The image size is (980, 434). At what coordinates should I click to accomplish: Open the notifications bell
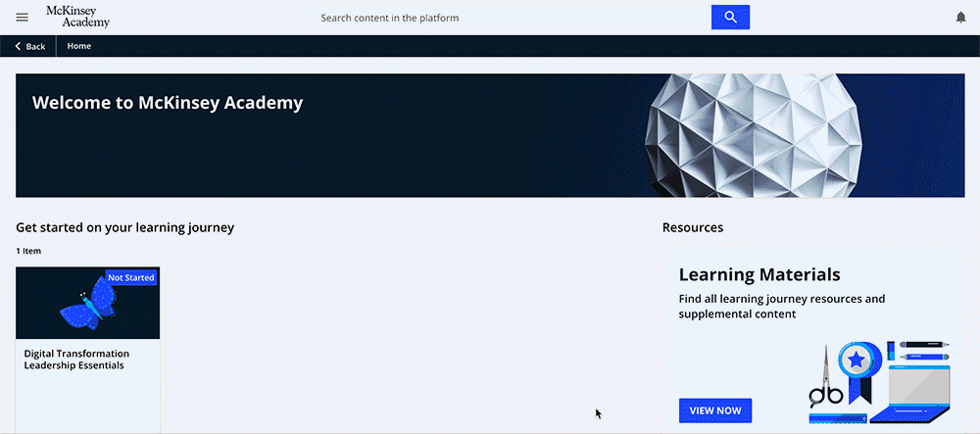point(960,18)
